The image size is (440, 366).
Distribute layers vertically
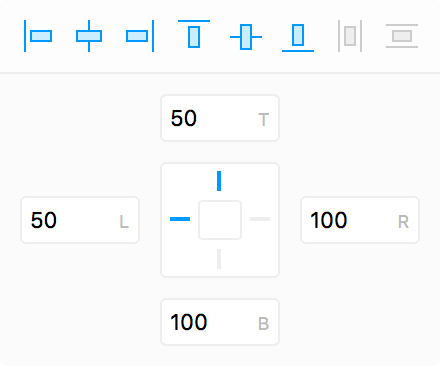[x=402, y=36]
